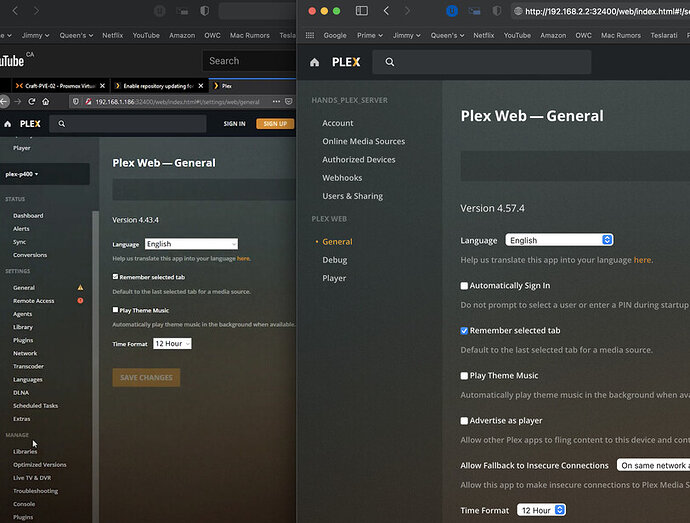Click the Pocket icon in Firefox address bar
Image resolution: width=690 pixels, height=523 pixels.
(289, 102)
